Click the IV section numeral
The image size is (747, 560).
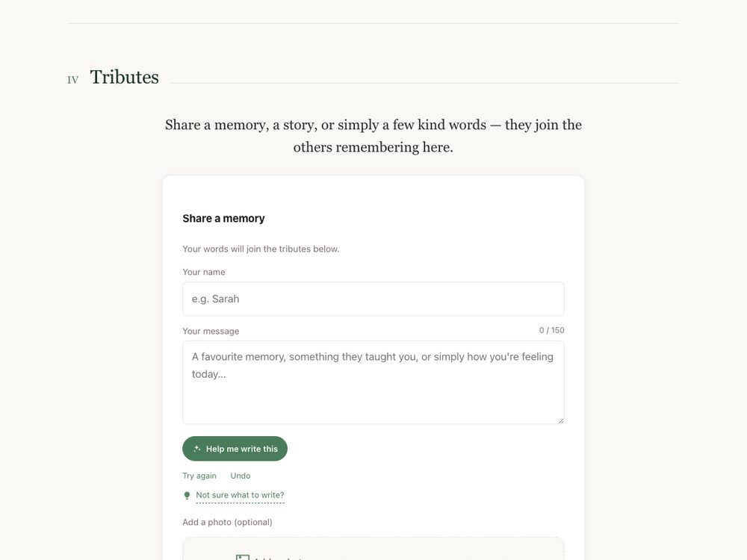[73, 80]
